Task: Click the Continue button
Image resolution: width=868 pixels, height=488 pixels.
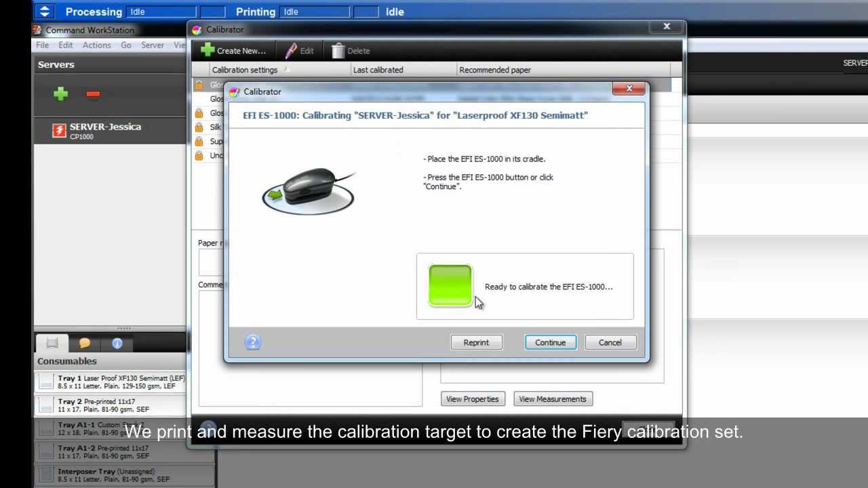Action: click(550, 342)
